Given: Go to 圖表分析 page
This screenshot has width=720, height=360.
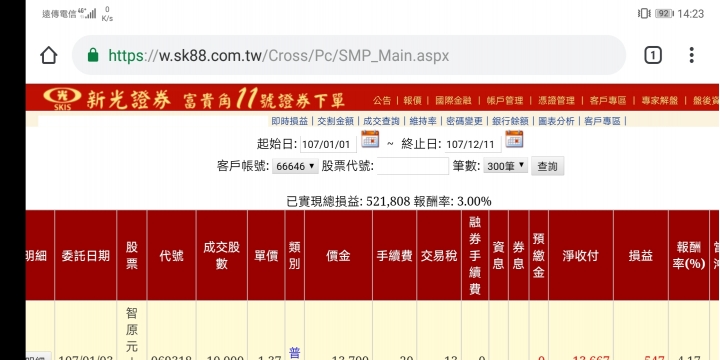Looking at the screenshot, I should (x=556, y=121).
